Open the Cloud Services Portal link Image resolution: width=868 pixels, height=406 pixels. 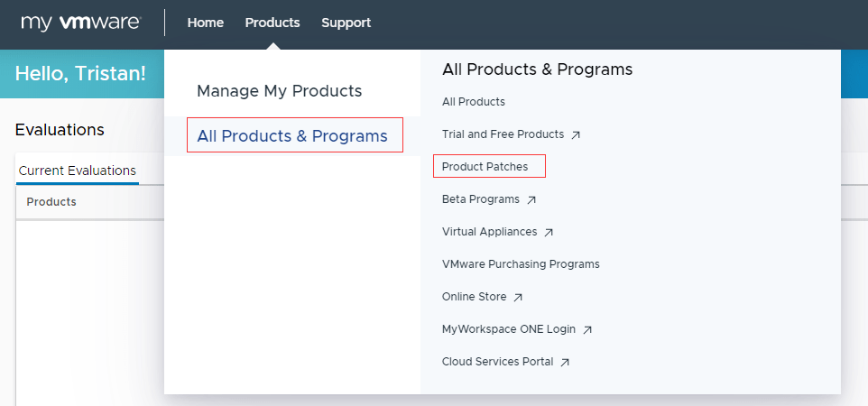point(498,362)
